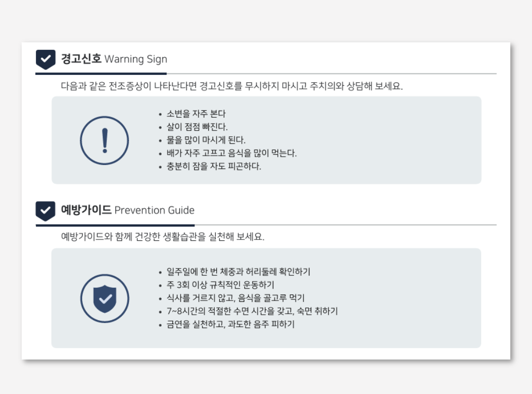This screenshot has height=394, width=532.
Task: Click the English 'Prevention Guide' subtitle
Action: tap(154, 211)
